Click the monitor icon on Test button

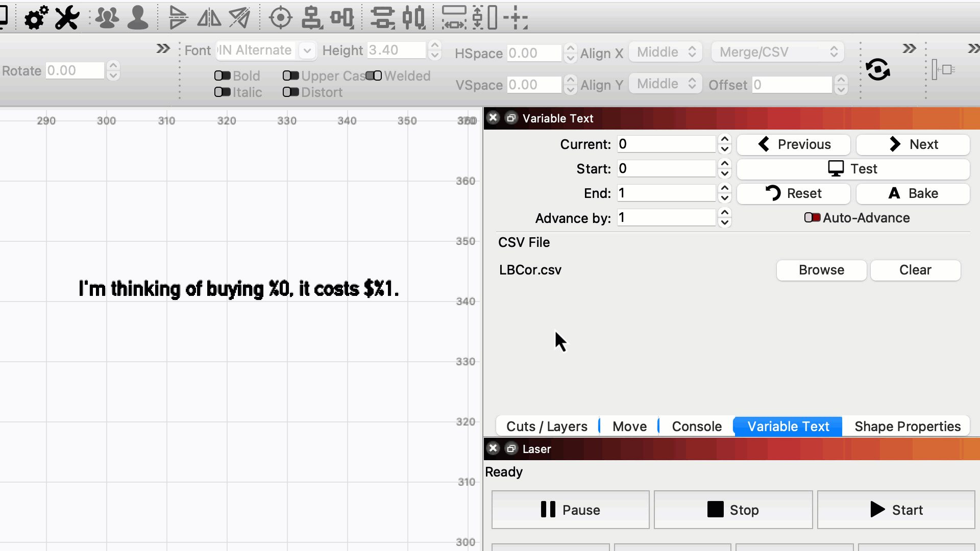coord(836,168)
